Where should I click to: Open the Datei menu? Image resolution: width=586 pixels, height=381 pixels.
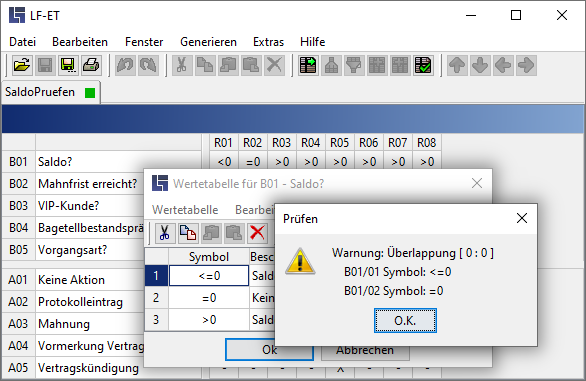[22, 42]
